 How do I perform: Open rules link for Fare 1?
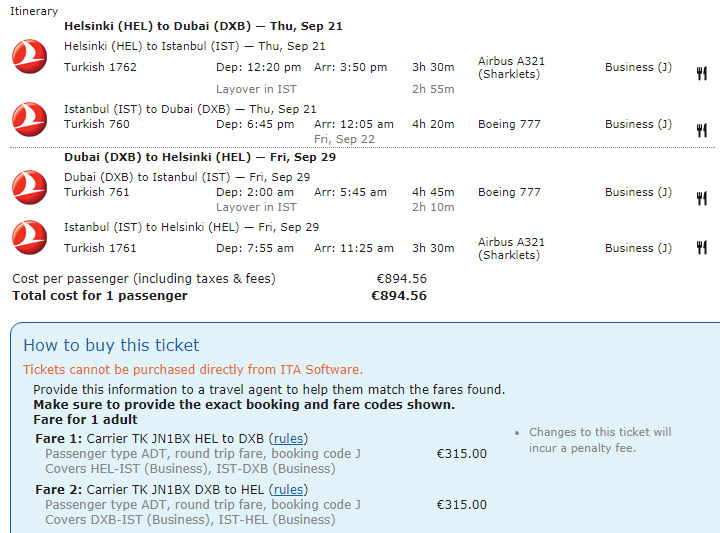click(288, 439)
